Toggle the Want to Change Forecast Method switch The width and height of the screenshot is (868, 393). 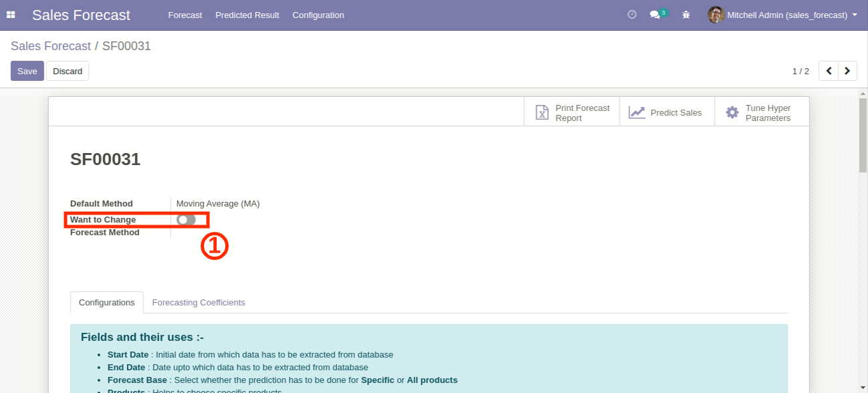[x=186, y=220]
